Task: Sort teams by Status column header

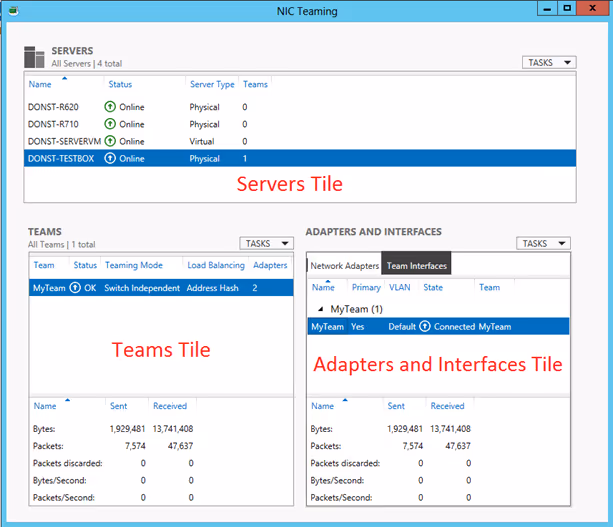Action: [85, 265]
